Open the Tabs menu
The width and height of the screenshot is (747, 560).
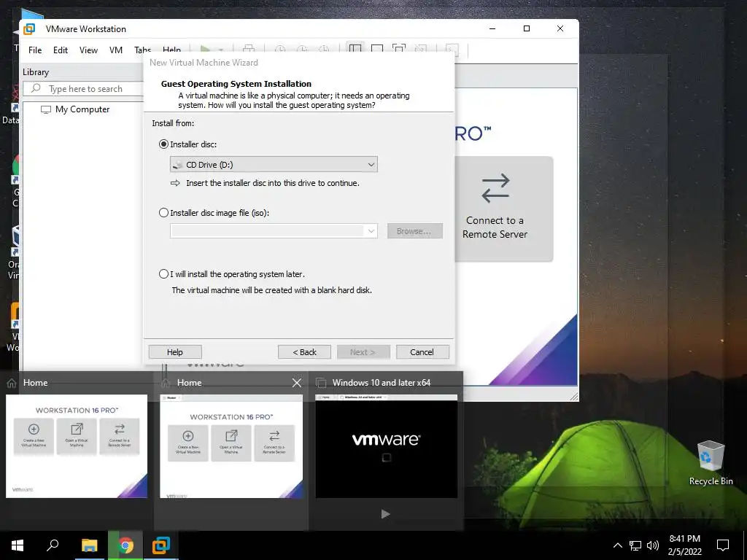tap(142, 50)
